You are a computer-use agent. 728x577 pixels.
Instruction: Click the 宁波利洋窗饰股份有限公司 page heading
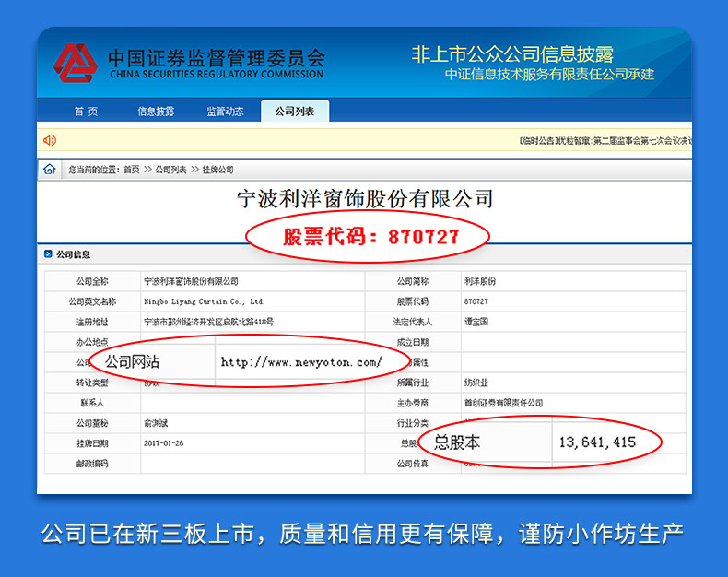pyautogui.click(x=365, y=199)
